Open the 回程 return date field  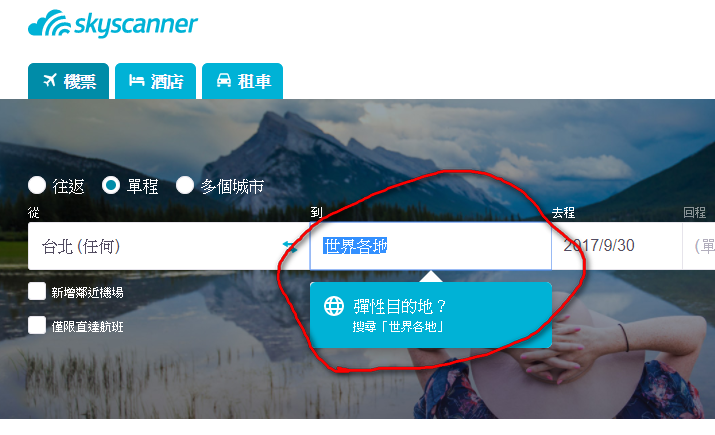tap(699, 246)
